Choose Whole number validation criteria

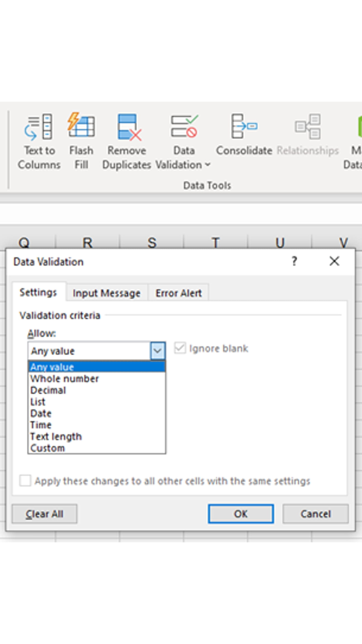[64, 379]
